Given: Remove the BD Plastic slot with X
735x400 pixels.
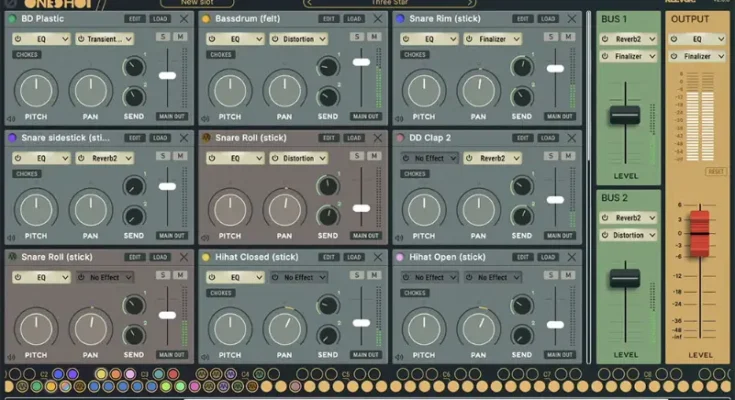Looking at the screenshot, I should 184,19.
